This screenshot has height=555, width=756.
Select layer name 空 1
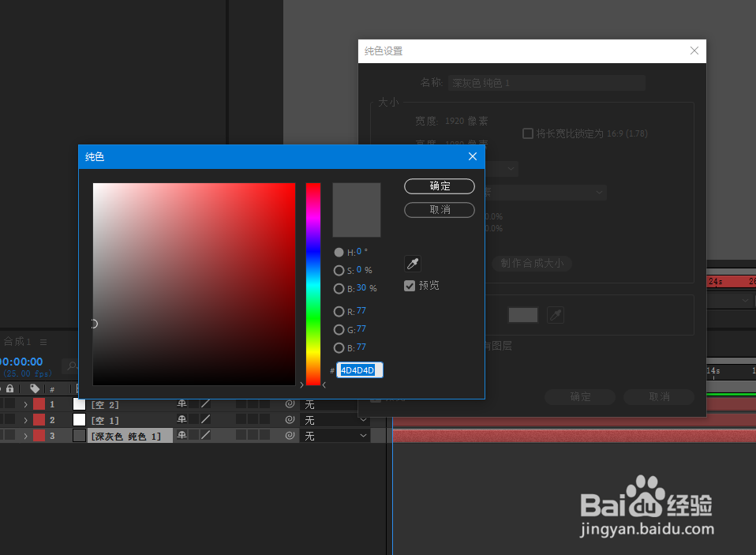pyautogui.click(x=105, y=421)
